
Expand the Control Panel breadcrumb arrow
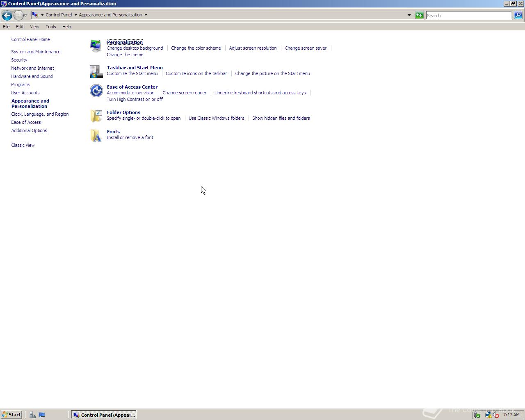(x=75, y=15)
